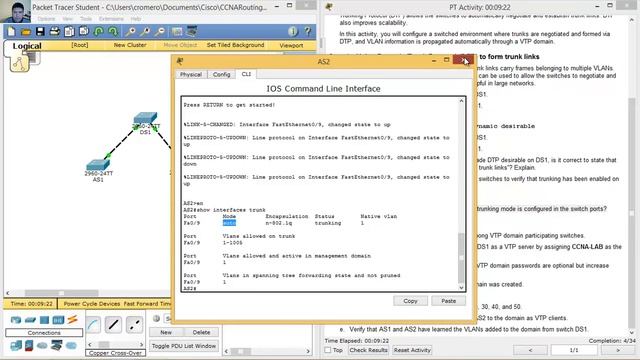Close the AS2 device window
The width and height of the screenshot is (640, 360).
[x=464, y=60]
